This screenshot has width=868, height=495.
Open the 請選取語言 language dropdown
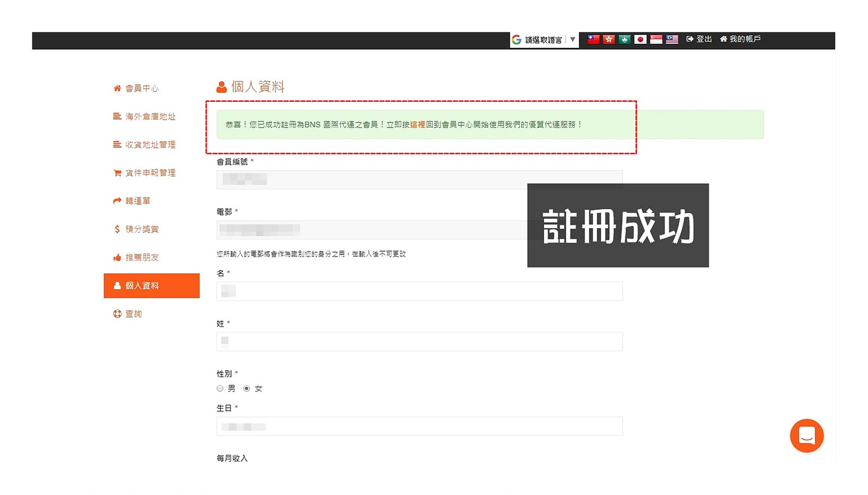pos(544,40)
